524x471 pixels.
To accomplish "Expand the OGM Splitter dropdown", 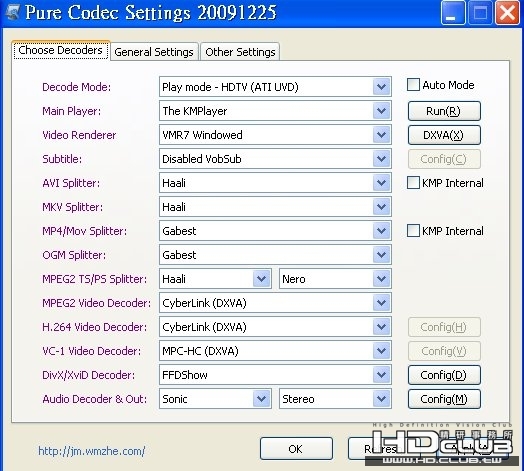I will [275, 255].
